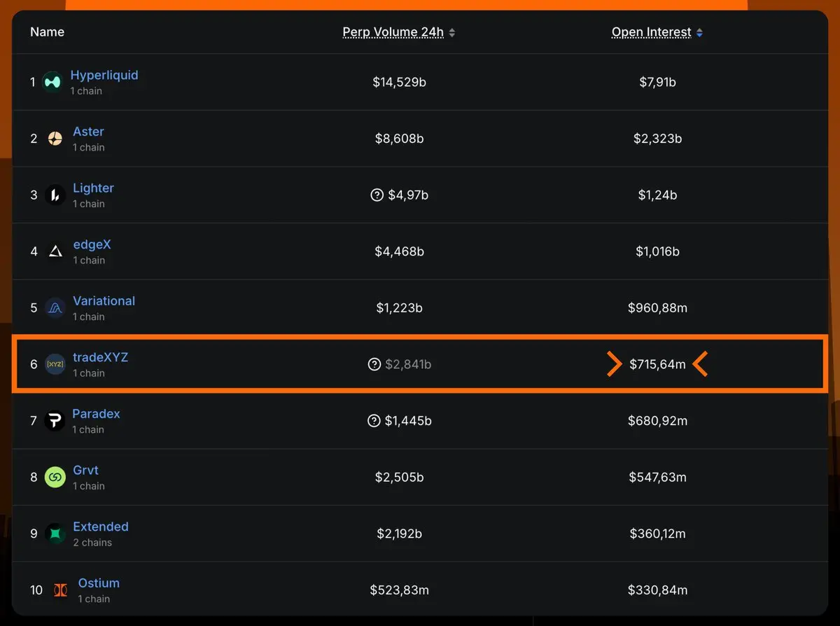
Task: Click the Open Interest column header
Action: [651, 32]
